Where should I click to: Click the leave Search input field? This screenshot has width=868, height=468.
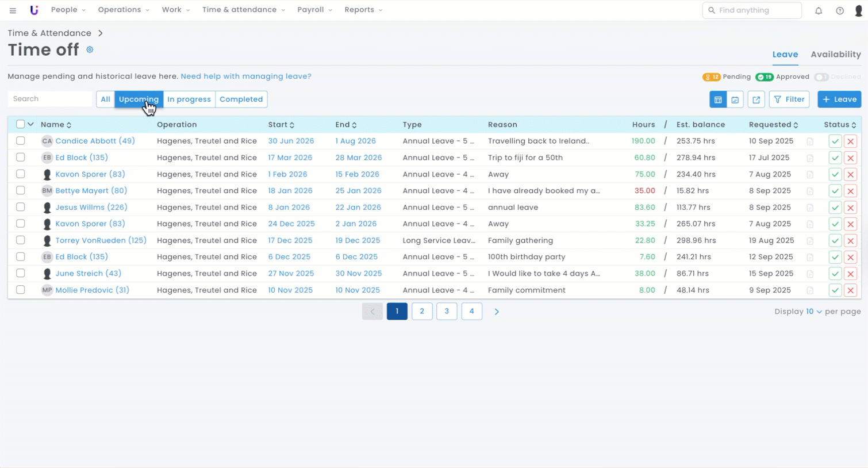pos(50,99)
